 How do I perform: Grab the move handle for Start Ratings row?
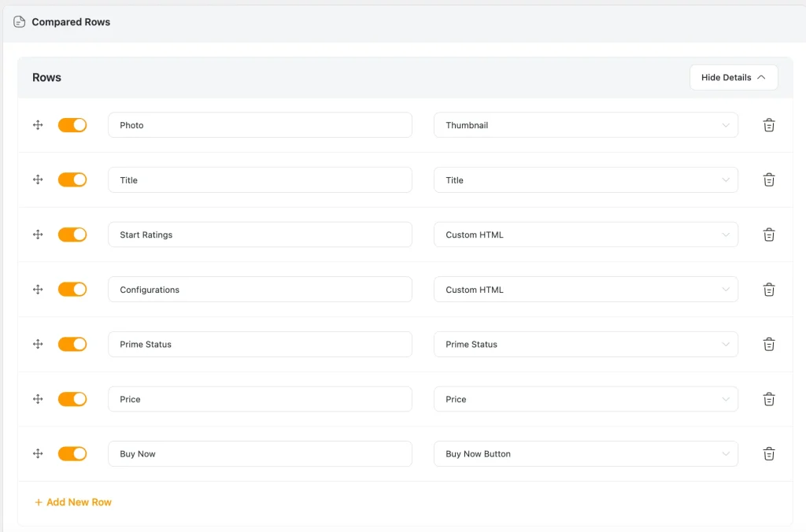click(x=38, y=235)
